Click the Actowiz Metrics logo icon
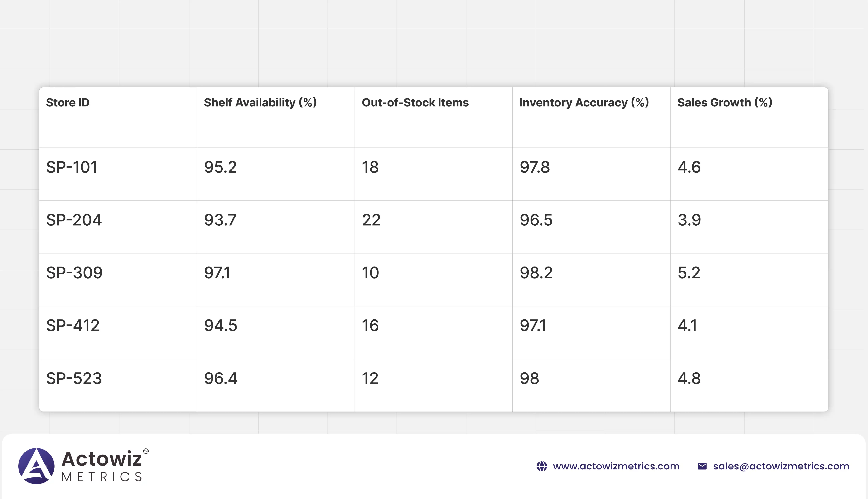The height and width of the screenshot is (499, 868). click(36, 466)
